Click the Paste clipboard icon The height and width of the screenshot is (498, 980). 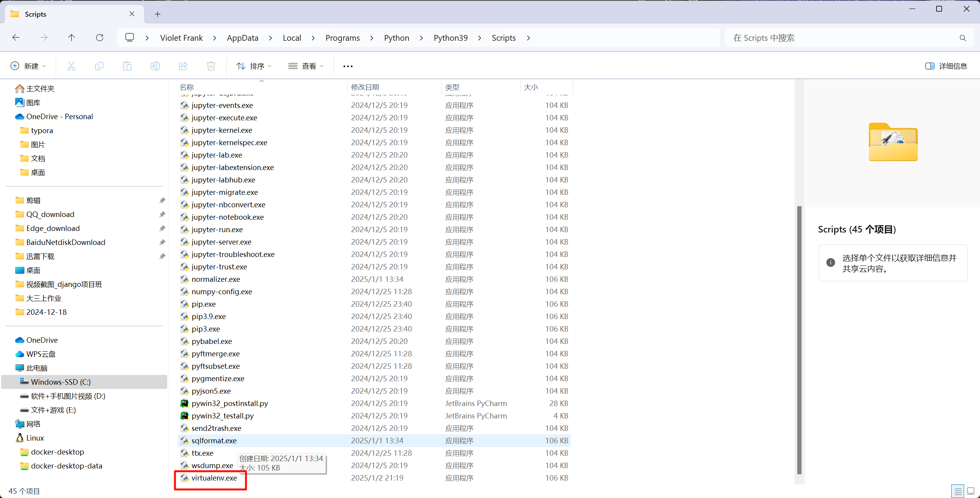[x=127, y=66]
